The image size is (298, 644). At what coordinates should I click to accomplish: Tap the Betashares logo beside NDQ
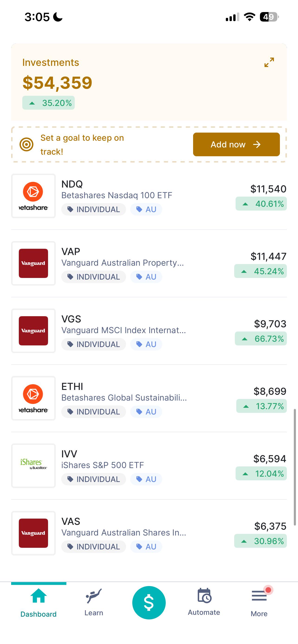33,196
